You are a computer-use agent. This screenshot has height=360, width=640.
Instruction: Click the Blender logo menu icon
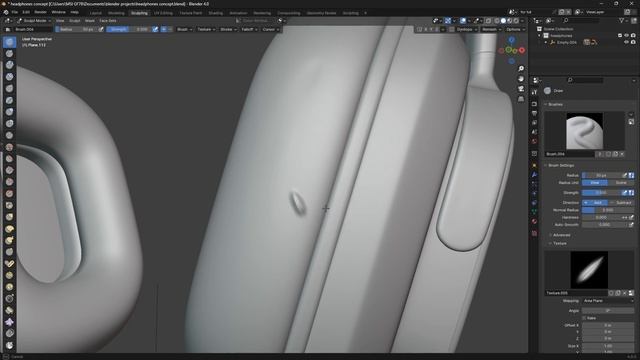tap(6, 12)
